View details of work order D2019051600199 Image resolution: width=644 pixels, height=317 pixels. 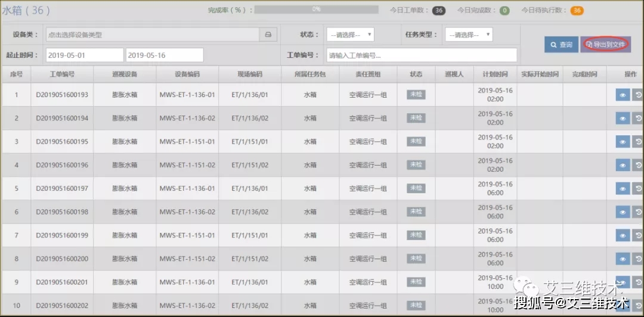pyautogui.click(x=623, y=235)
